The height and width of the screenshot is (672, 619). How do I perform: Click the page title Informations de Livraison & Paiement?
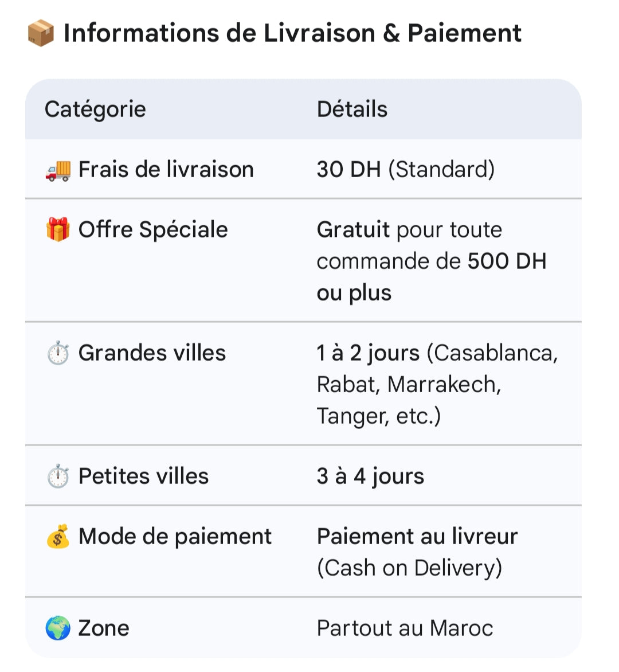[x=292, y=33]
